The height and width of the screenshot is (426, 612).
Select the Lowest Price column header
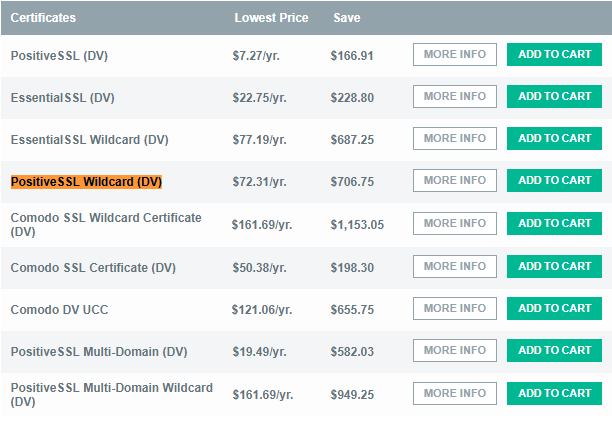click(x=271, y=18)
